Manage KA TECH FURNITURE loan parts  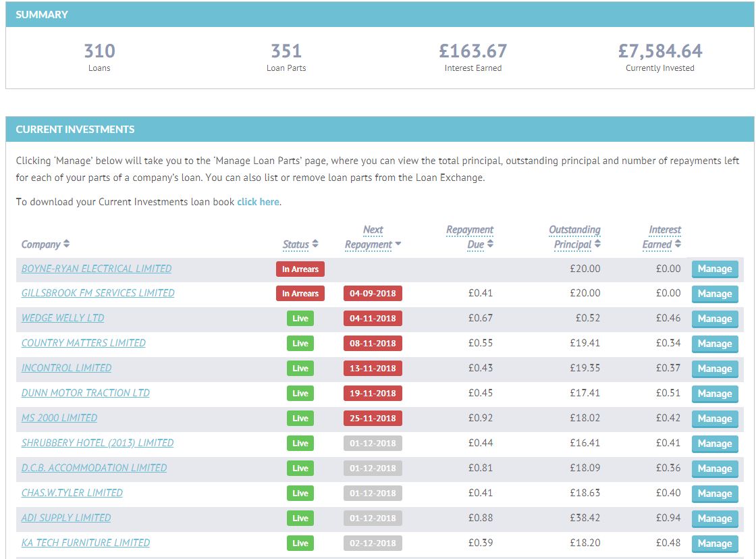coord(715,543)
